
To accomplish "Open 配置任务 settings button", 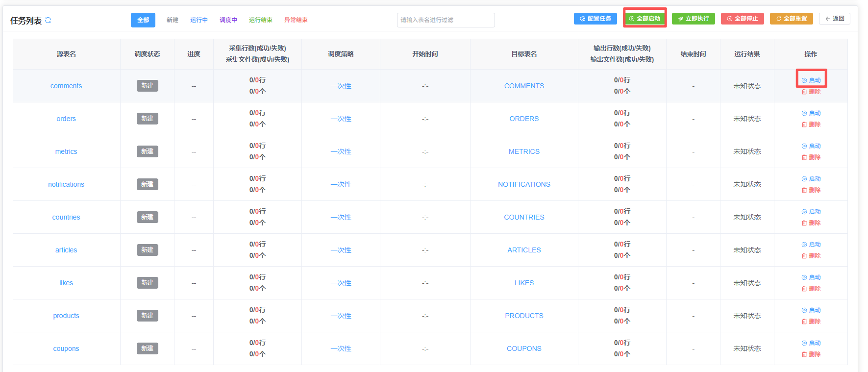I will tap(595, 19).
